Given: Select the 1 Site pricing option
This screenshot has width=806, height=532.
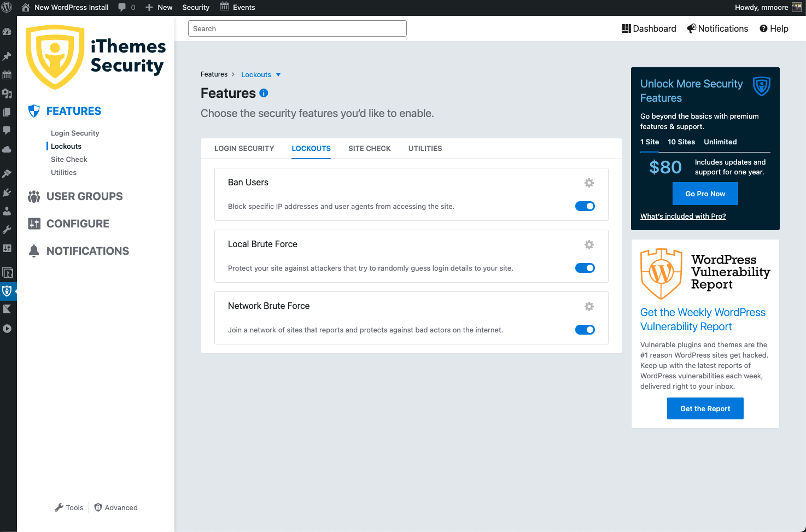Looking at the screenshot, I should point(650,142).
